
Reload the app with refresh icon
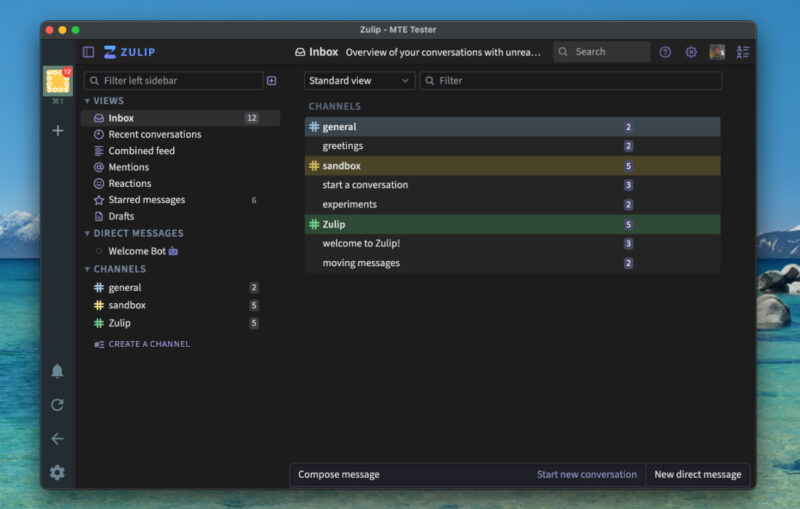tap(57, 405)
